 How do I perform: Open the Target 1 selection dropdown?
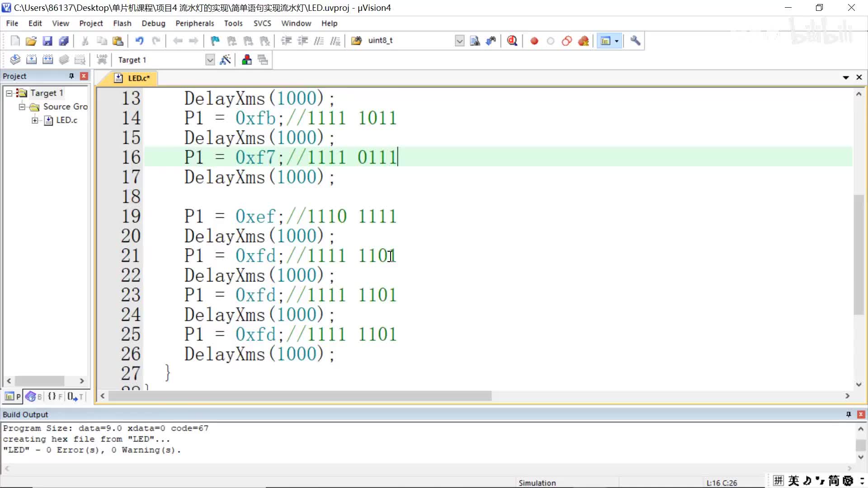(210, 60)
